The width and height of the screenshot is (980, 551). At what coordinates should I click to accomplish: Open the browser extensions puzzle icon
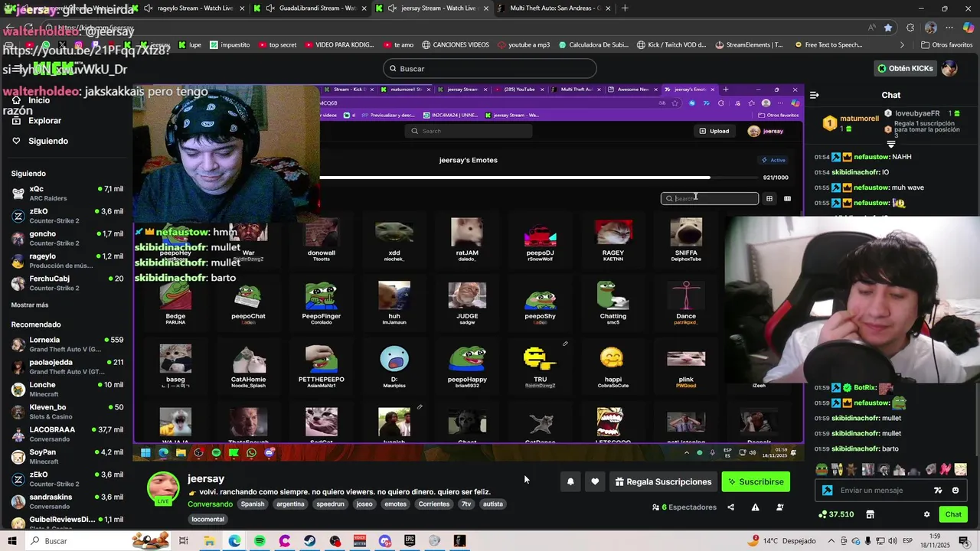pyautogui.click(x=910, y=28)
